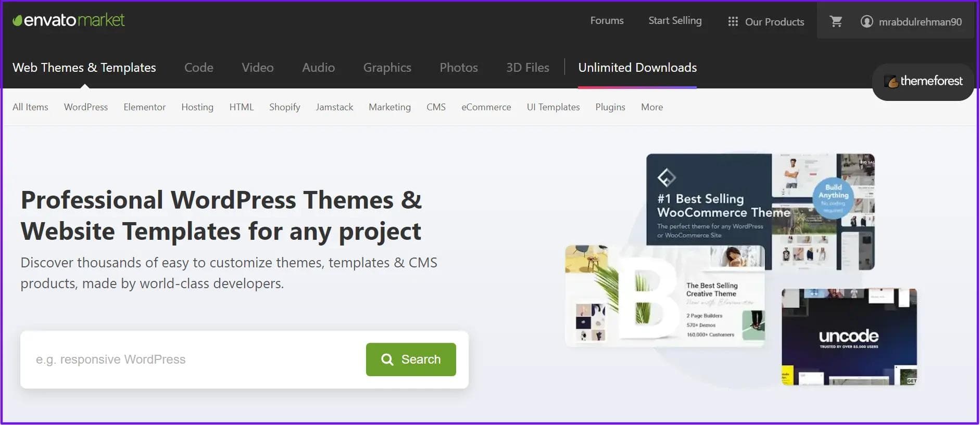Open the Forums link

pyautogui.click(x=607, y=20)
